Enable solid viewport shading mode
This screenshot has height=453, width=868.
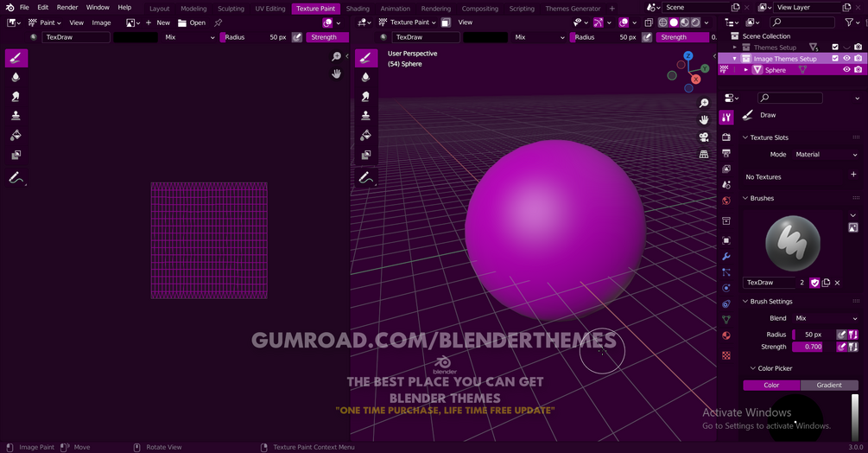674,22
